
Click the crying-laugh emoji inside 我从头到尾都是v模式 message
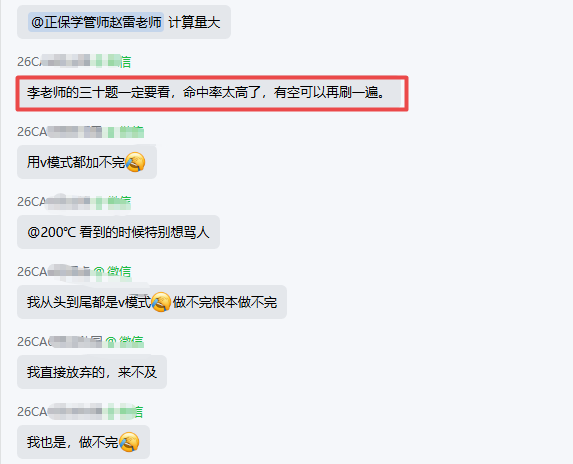(x=161, y=302)
